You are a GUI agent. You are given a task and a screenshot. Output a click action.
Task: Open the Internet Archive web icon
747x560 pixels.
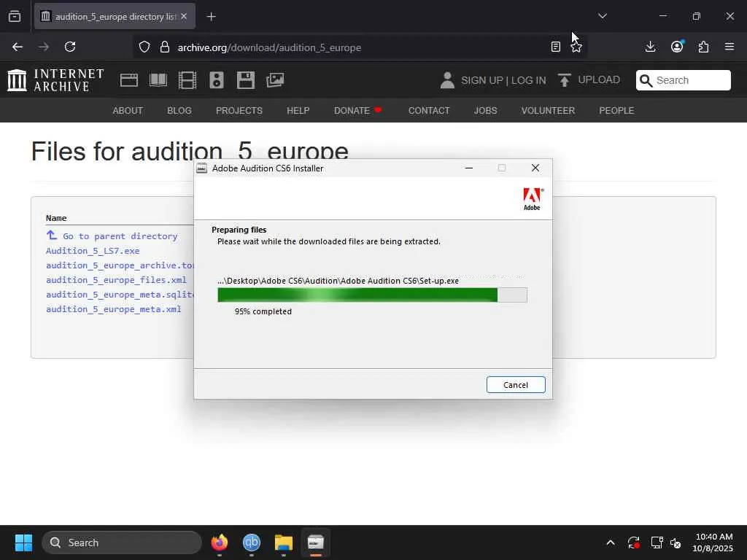(128, 80)
